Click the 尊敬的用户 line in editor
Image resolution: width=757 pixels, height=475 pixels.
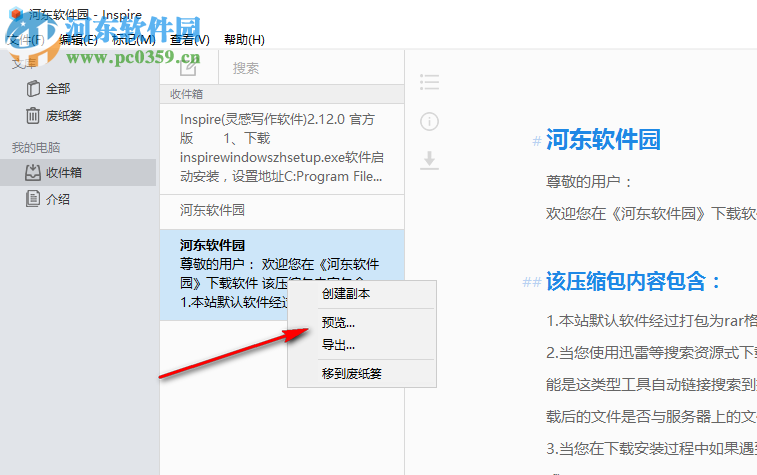coord(589,182)
